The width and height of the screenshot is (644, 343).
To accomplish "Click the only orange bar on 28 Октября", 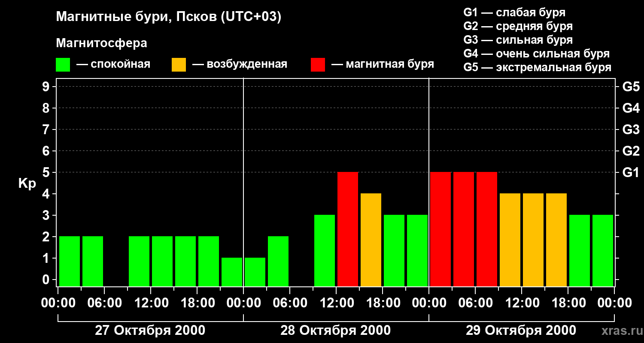I will point(371,240).
